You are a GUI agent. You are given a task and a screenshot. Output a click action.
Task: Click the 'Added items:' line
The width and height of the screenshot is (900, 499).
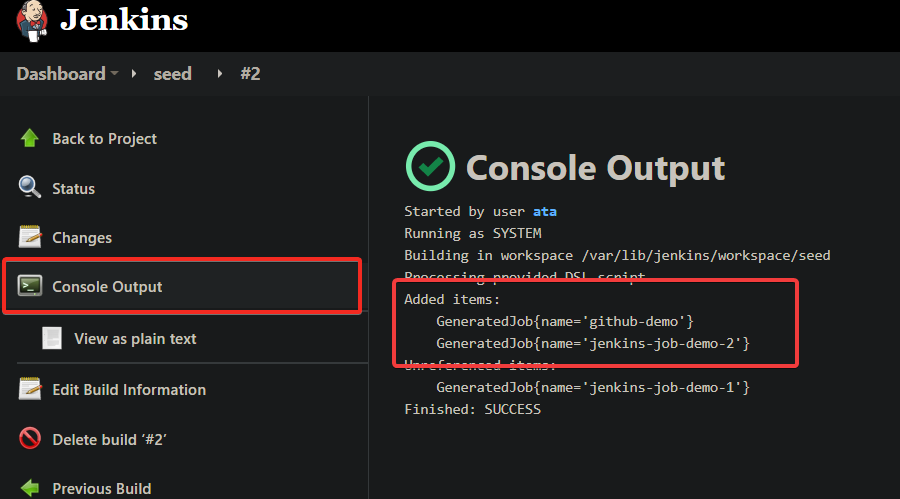tap(452, 299)
